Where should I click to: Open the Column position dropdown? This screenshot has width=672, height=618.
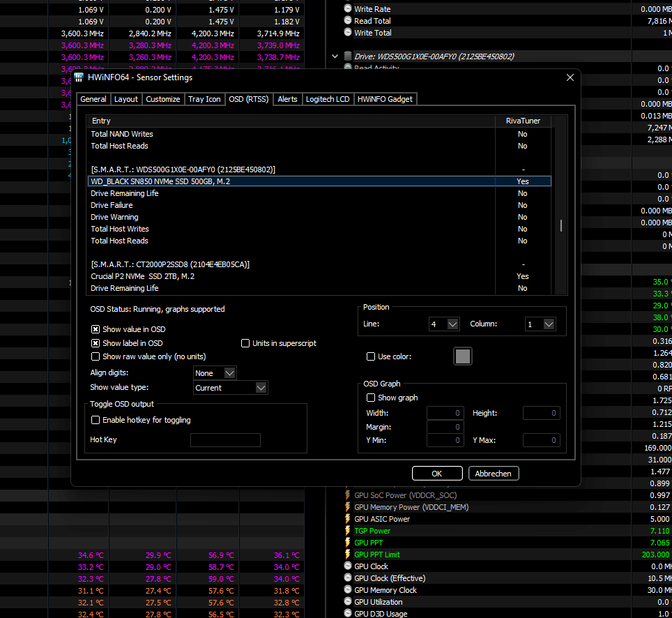[540, 324]
